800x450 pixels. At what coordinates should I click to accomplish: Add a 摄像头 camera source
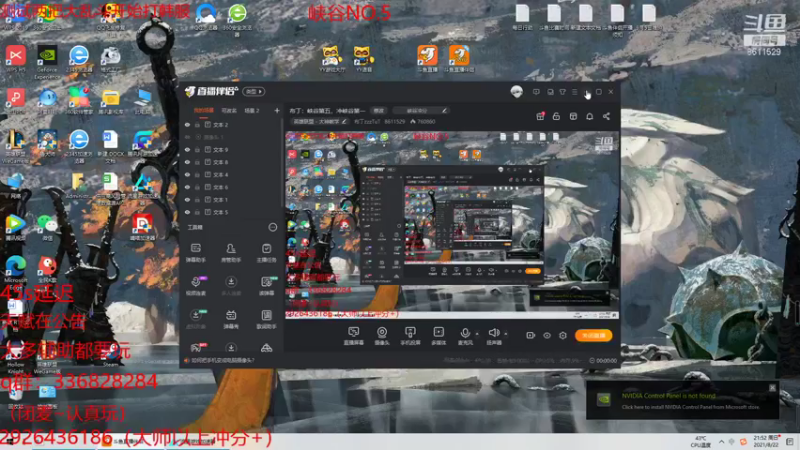pos(382,336)
